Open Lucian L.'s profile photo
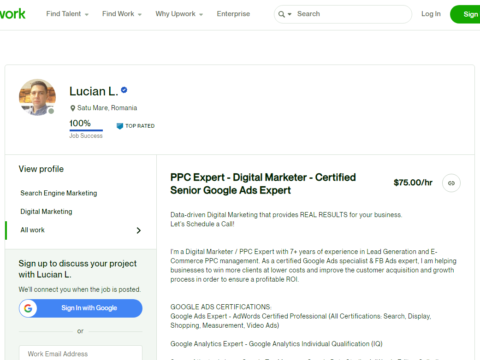The height and width of the screenshot is (360, 480). pyautogui.click(x=37, y=97)
